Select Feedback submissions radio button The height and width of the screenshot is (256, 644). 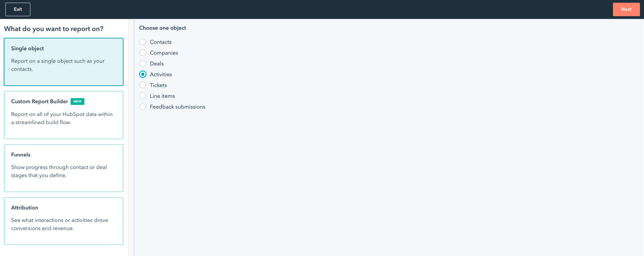point(143,107)
